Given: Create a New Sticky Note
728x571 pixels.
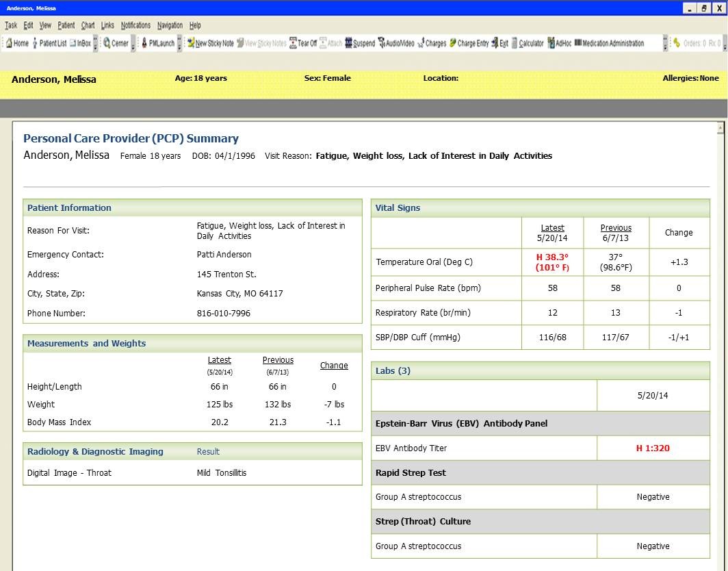Looking at the screenshot, I should [210, 43].
